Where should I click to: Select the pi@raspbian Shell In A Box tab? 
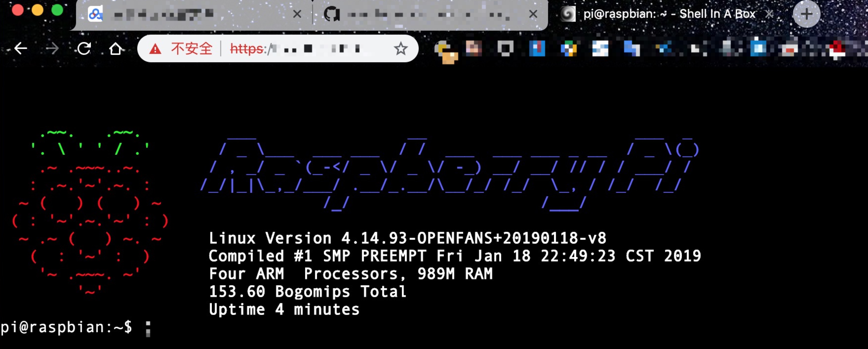(x=667, y=14)
